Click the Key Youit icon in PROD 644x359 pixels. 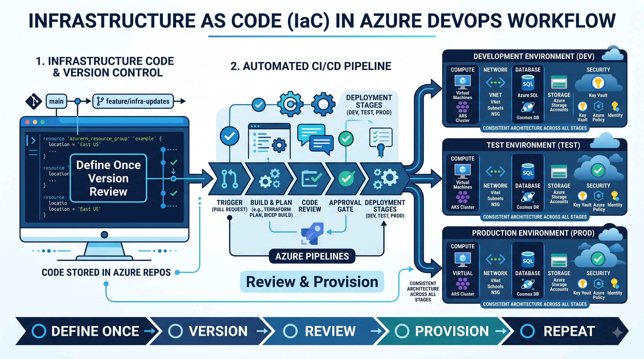[582, 284]
